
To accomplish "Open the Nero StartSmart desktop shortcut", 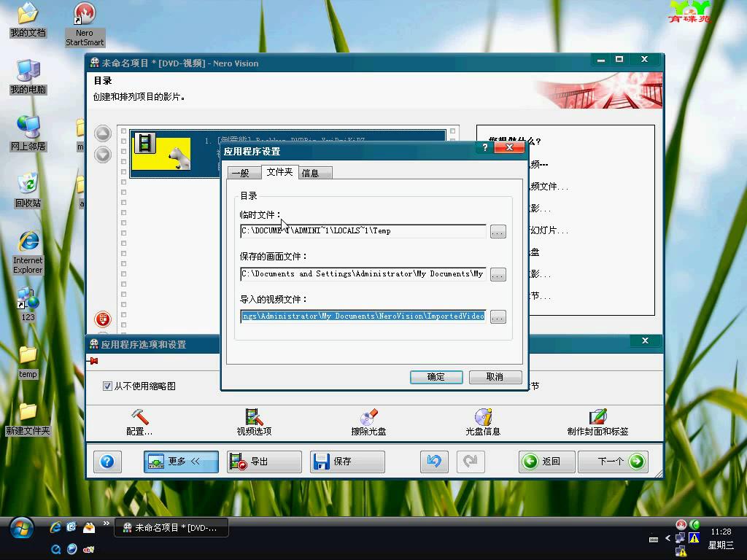I will point(85,25).
